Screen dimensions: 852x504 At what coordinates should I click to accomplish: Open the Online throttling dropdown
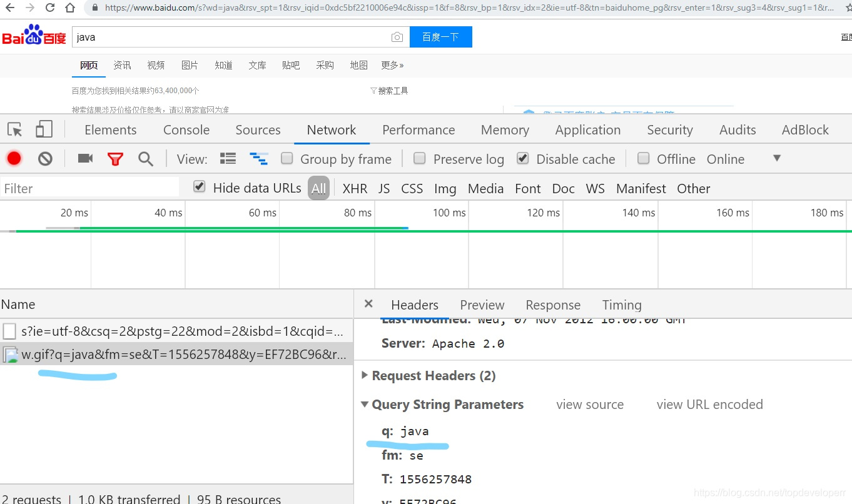point(726,159)
